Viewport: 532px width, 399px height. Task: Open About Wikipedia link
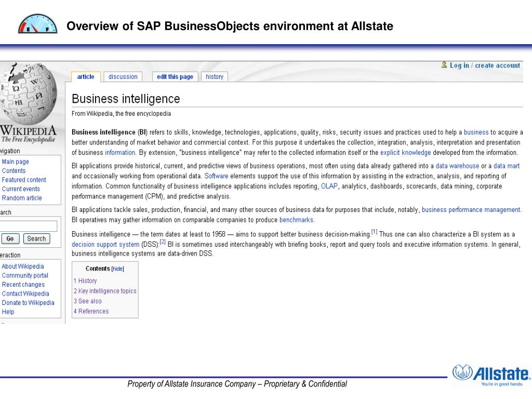(23, 267)
